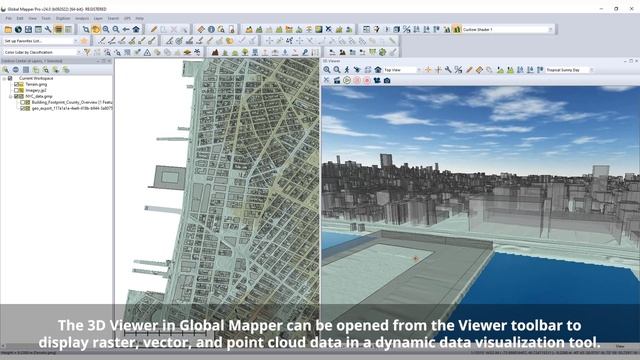Click 3D Viewer screenshot camera icon
The height and width of the screenshot is (360, 640).
[387, 80]
